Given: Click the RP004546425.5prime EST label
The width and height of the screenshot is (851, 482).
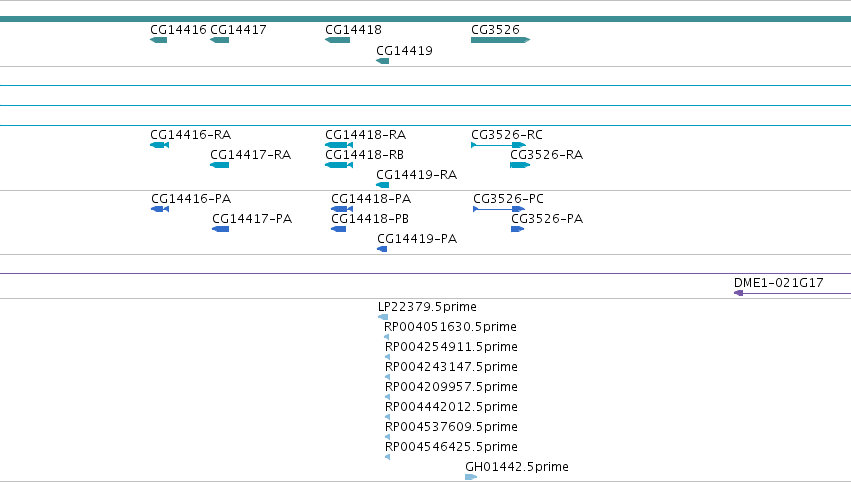Looking at the screenshot, I should (x=451, y=447).
